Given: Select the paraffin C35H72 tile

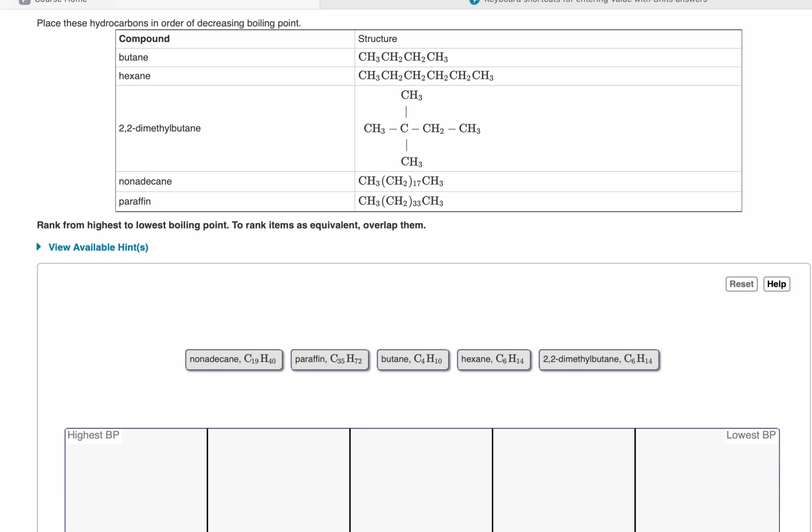Looking at the screenshot, I should coord(330,359).
